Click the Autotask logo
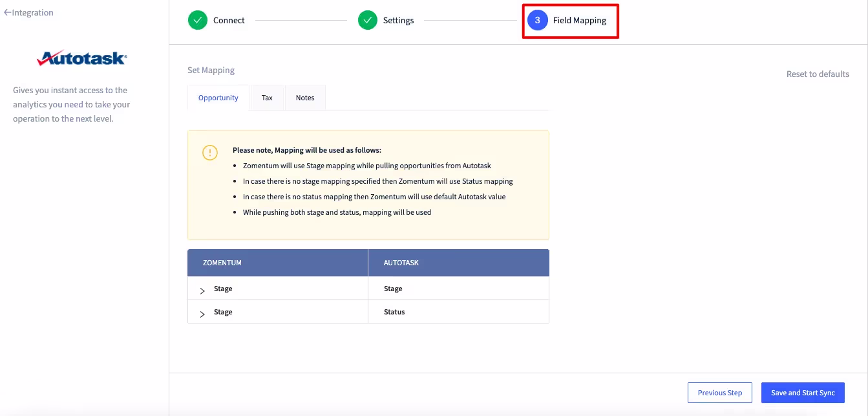The height and width of the screenshot is (416, 868). (82, 58)
